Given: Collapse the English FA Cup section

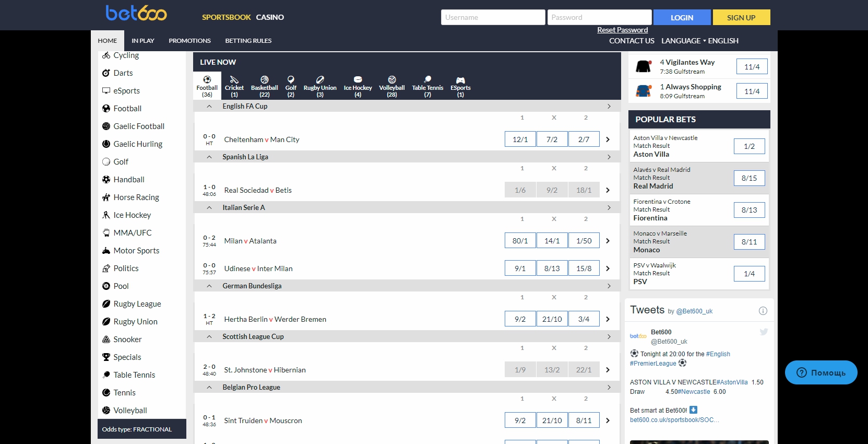Looking at the screenshot, I should point(209,106).
